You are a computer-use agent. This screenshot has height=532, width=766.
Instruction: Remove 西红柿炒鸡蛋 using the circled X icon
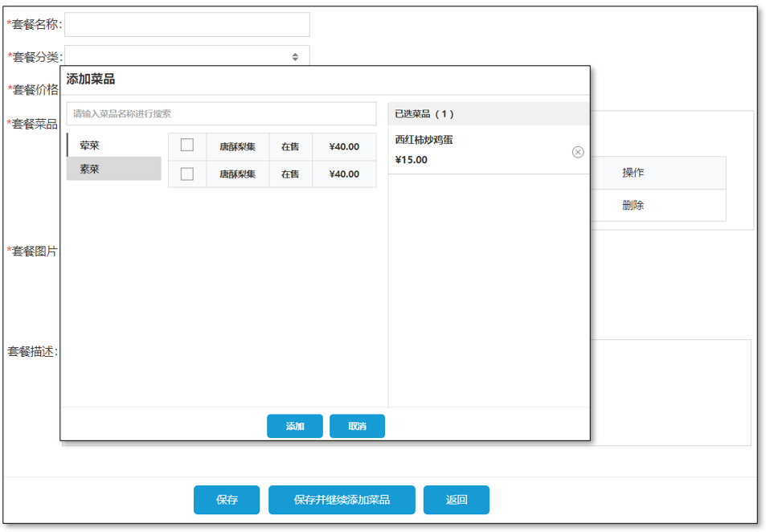578,153
